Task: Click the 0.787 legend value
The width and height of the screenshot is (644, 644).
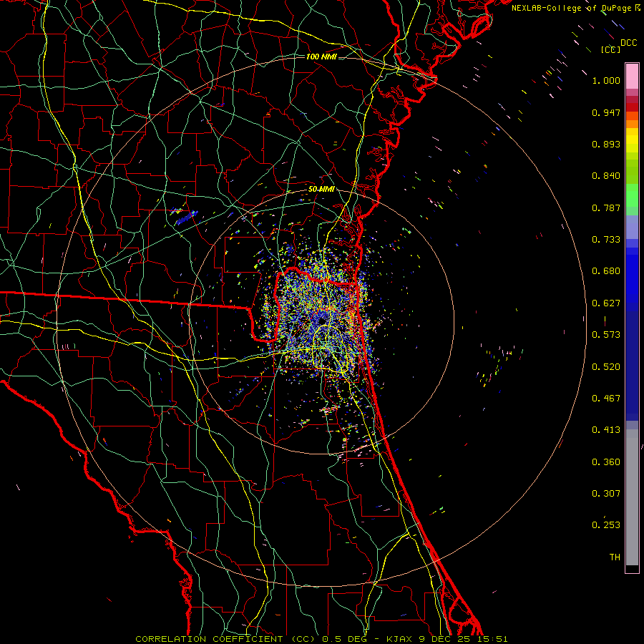Action: coord(606,208)
